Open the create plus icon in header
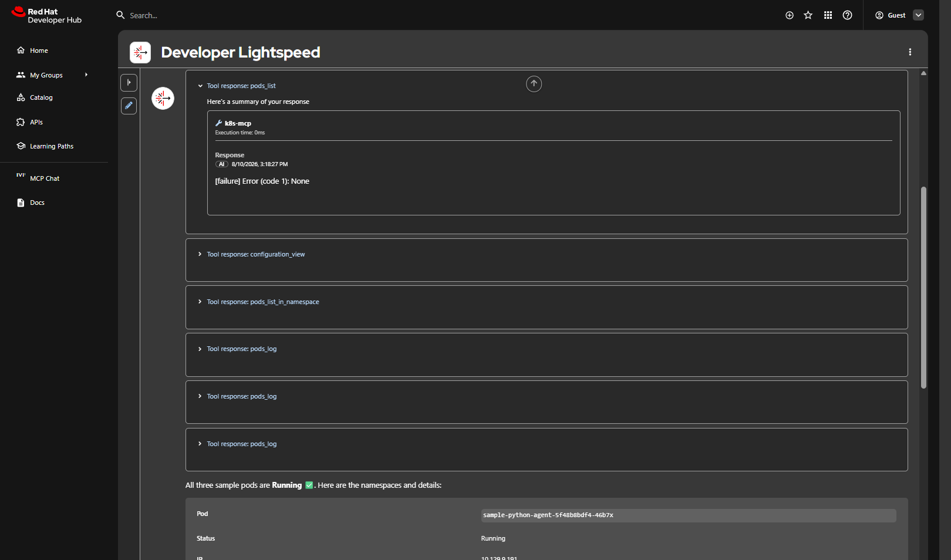 [790, 15]
